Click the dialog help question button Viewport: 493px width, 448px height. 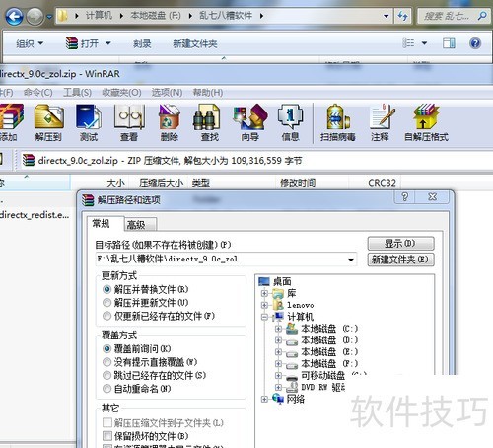405,197
